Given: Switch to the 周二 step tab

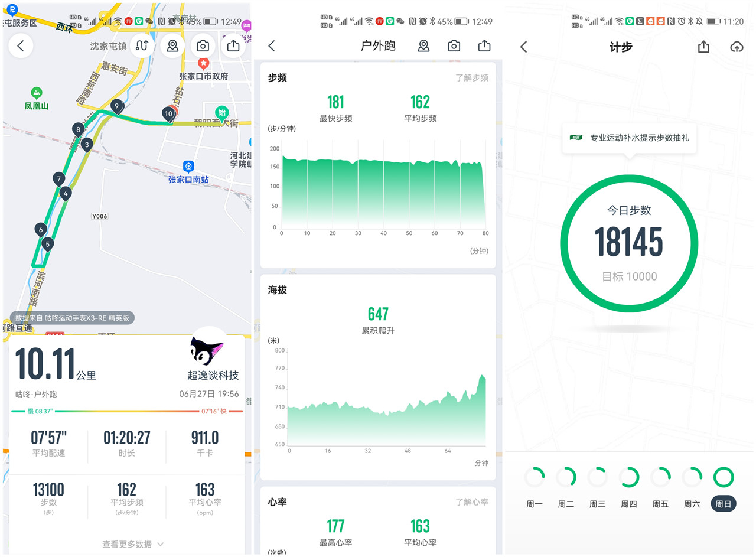Looking at the screenshot, I should tap(566, 487).
